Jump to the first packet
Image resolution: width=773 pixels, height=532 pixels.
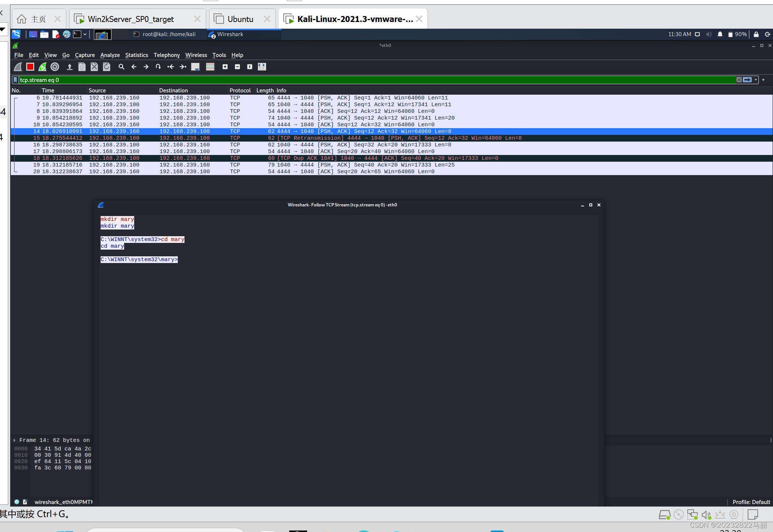point(171,67)
